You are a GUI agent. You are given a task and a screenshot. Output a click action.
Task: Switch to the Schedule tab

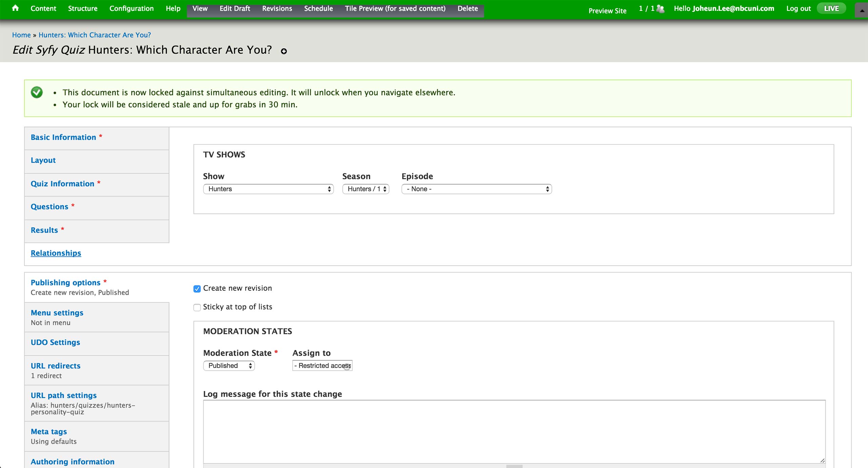(x=318, y=8)
